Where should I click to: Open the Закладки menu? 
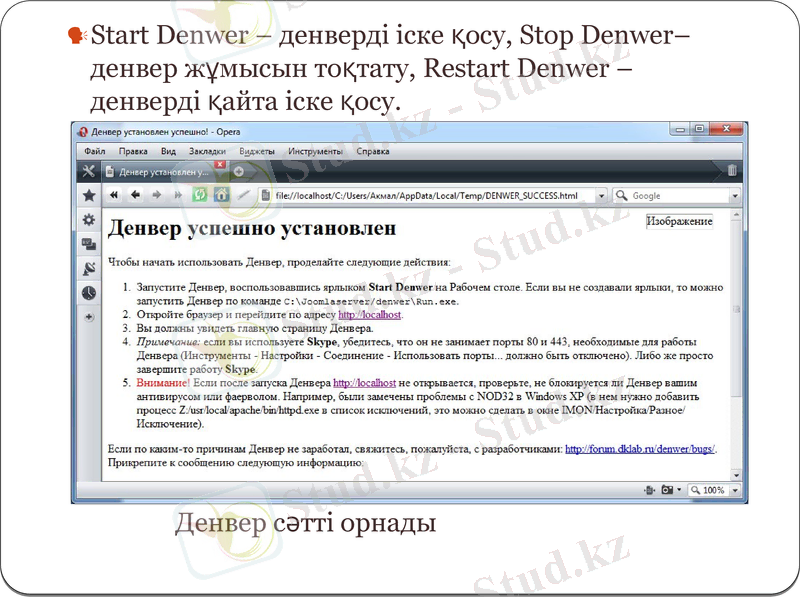[x=207, y=151]
